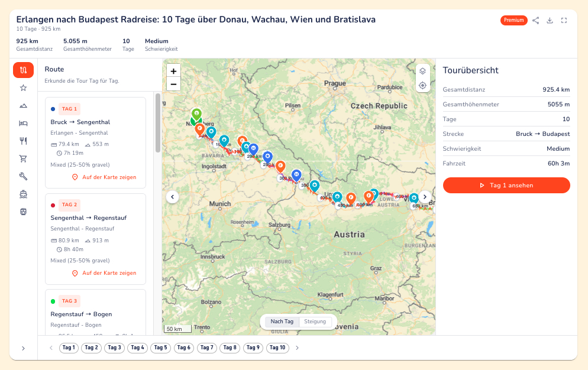Click the Tag 1 ansehen button

point(506,185)
